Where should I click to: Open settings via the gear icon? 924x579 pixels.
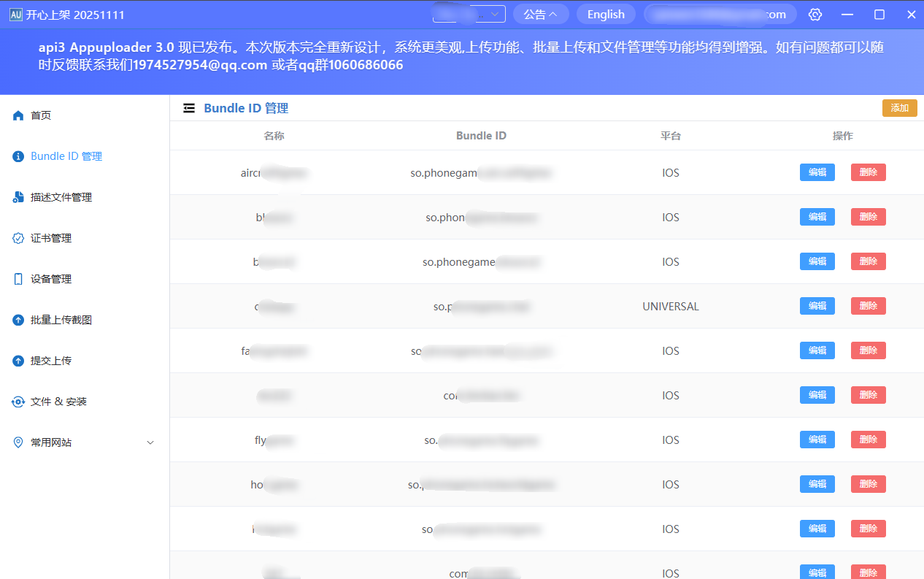[815, 15]
